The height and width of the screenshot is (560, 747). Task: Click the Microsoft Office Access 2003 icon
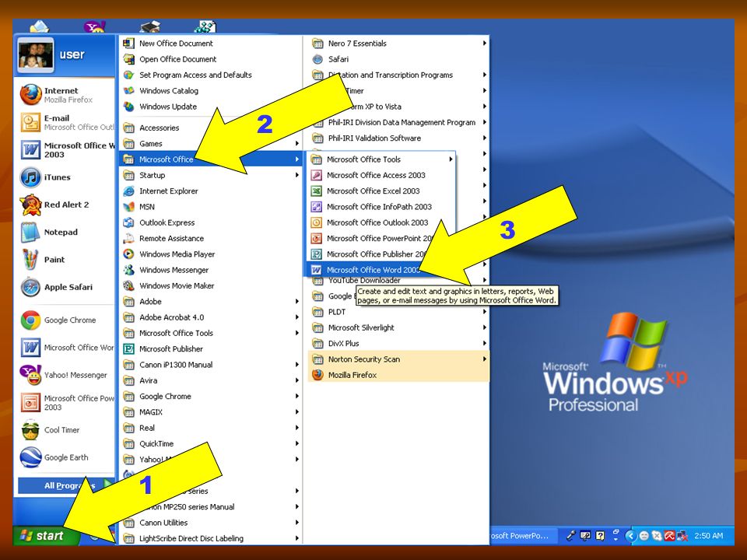coord(317,175)
